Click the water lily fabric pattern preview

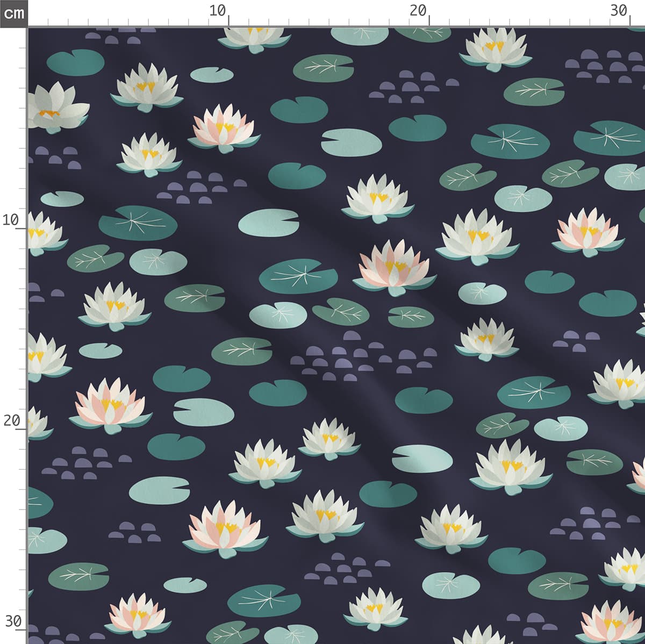click(336, 335)
